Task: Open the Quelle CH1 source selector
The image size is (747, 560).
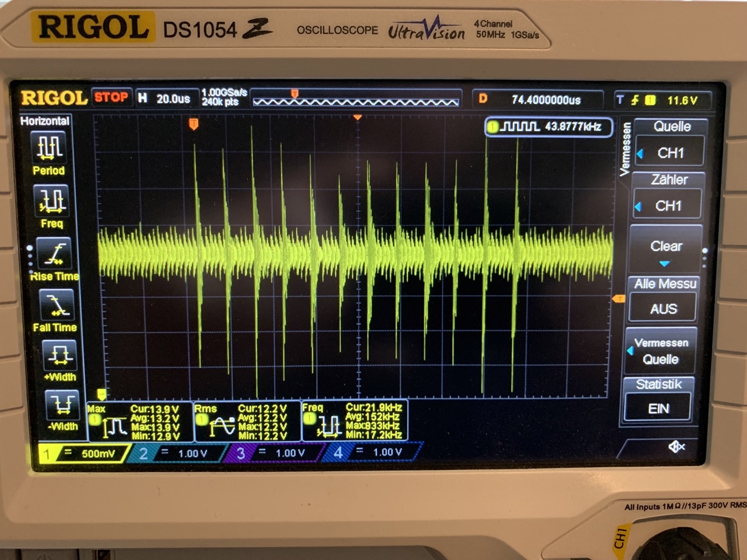Action: (670, 153)
